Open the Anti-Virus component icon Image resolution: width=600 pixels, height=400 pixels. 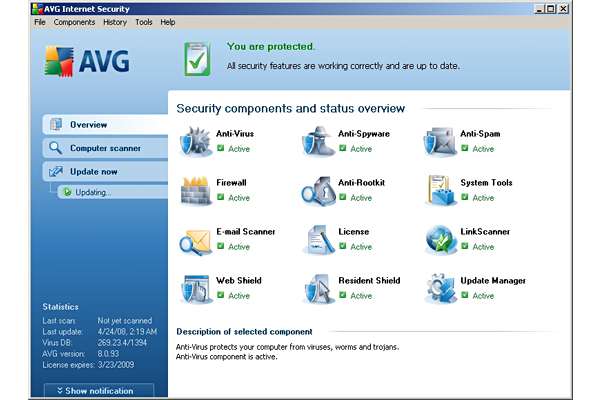pyautogui.click(x=195, y=142)
